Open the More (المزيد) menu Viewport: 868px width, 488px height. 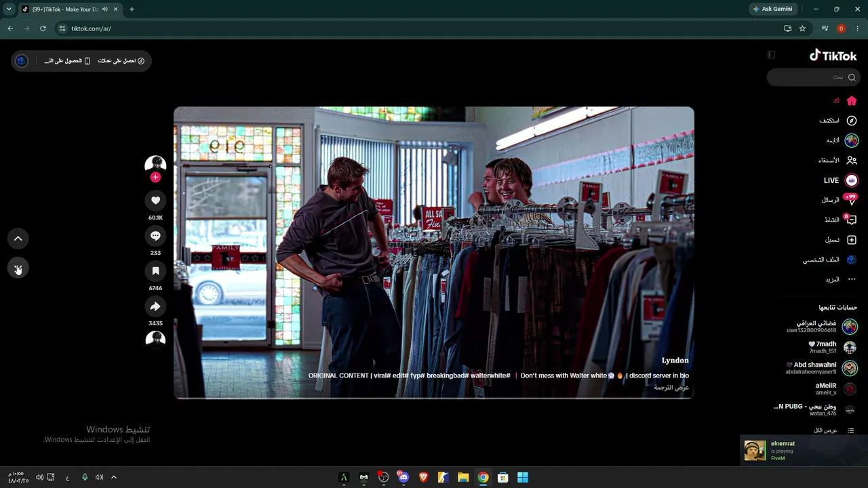click(x=841, y=279)
